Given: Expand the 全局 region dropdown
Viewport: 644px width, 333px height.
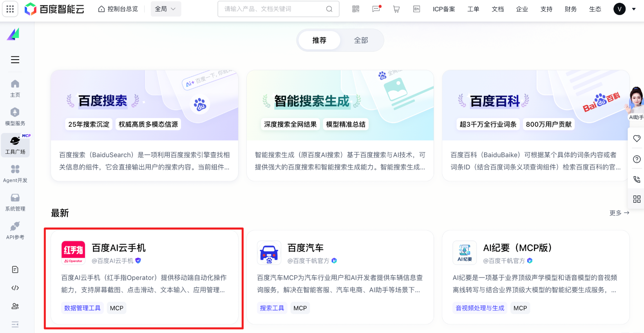Looking at the screenshot, I should pos(165,9).
